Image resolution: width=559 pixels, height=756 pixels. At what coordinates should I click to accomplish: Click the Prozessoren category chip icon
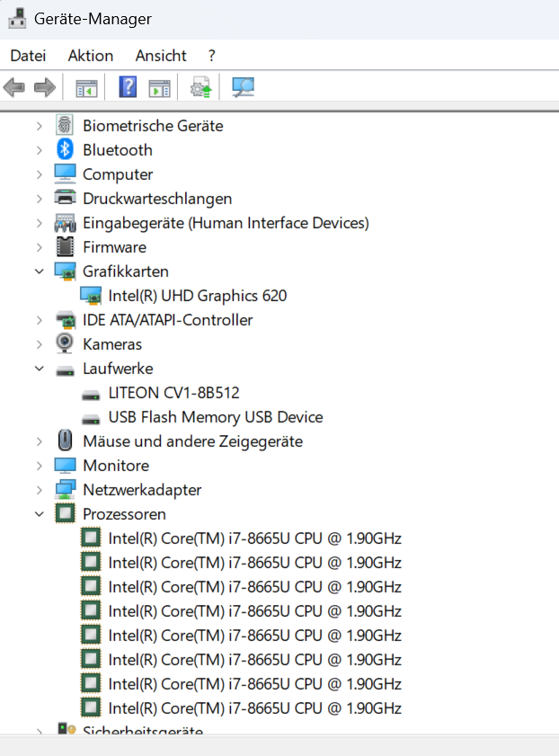(x=65, y=513)
